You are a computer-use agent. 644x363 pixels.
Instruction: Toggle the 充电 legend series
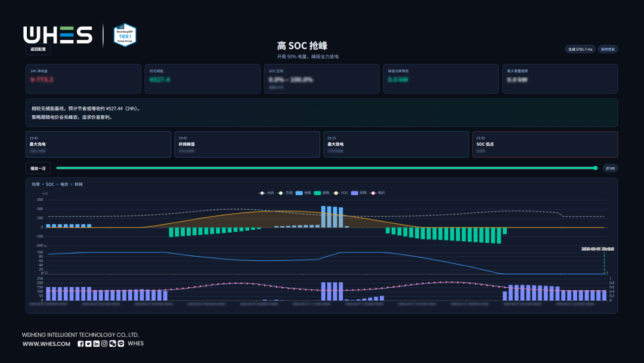[x=303, y=193]
